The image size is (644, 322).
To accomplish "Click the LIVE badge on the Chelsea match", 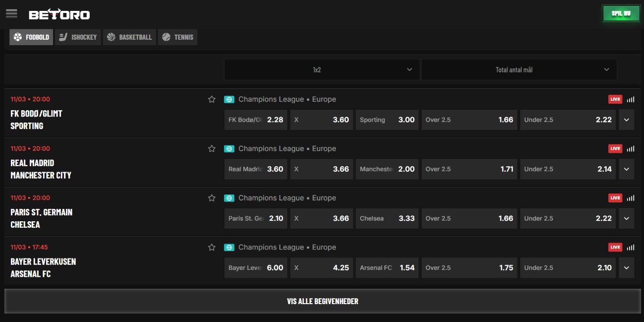I will [x=615, y=197].
